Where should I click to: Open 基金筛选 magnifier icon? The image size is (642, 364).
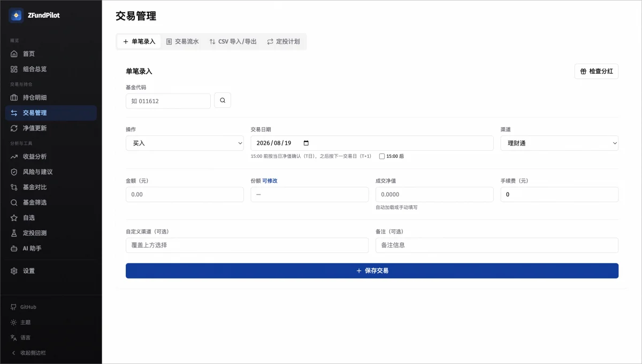pos(14,203)
